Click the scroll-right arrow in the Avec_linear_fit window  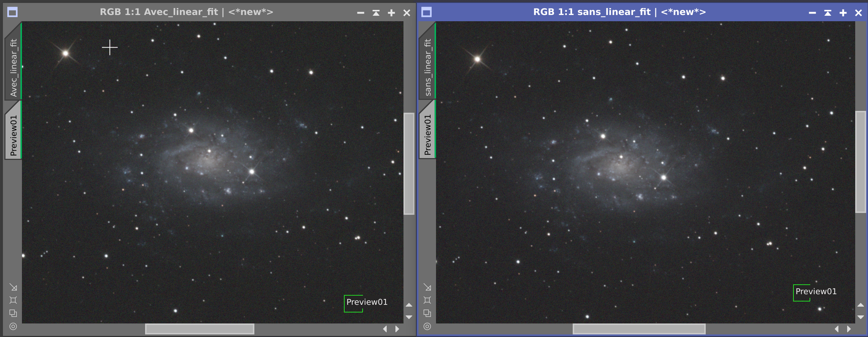click(x=397, y=329)
